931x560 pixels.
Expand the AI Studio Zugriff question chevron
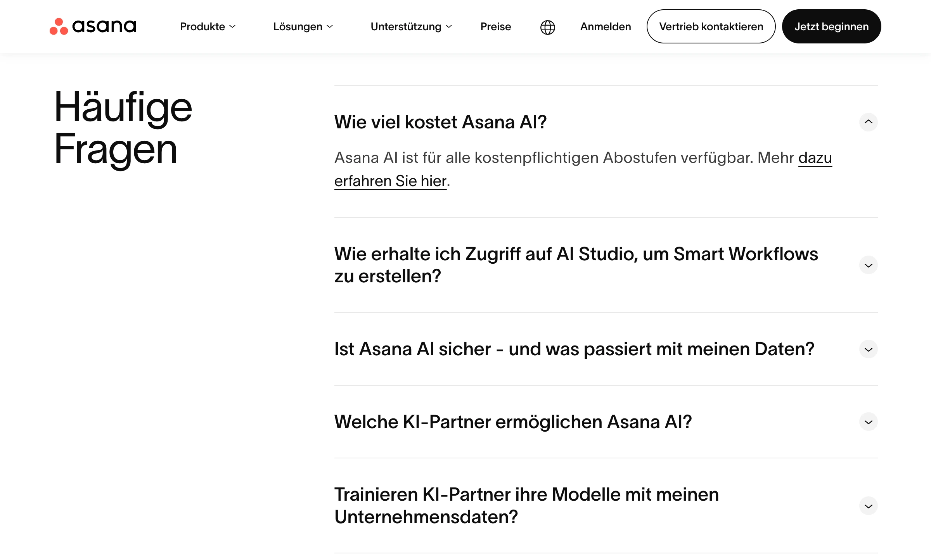(868, 265)
